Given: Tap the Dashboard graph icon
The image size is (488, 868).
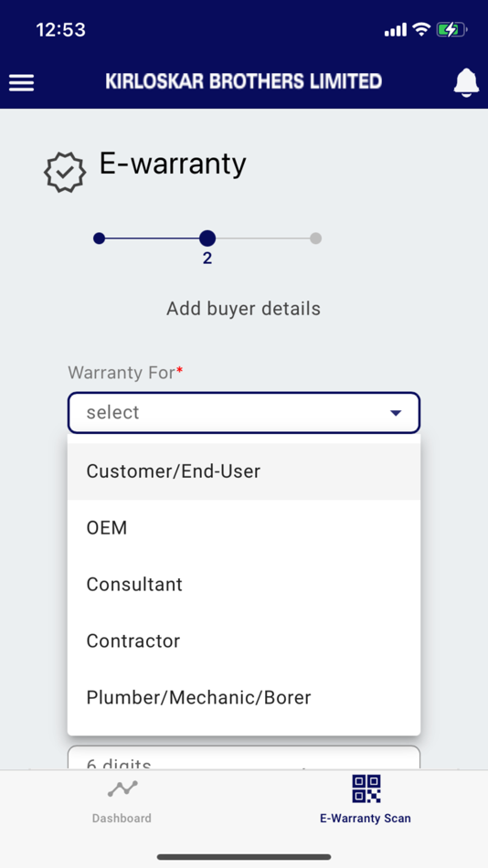Looking at the screenshot, I should (x=122, y=789).
